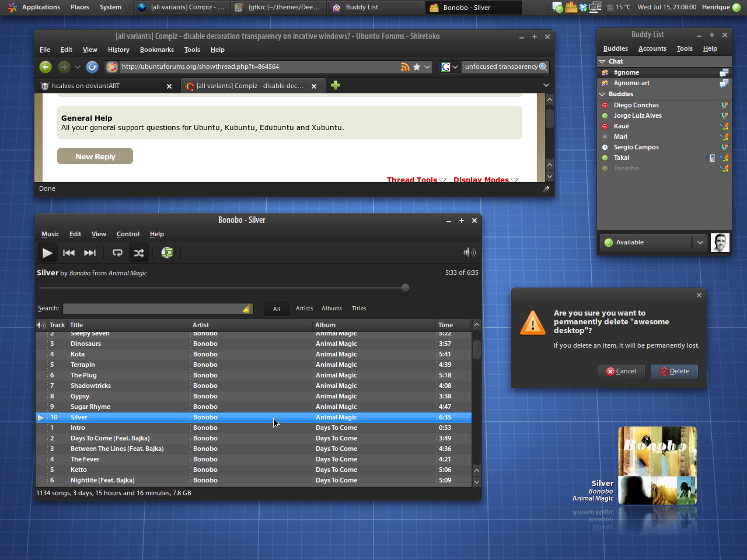Select the Terrapin track row
The height and width of the screenshot is (560, 747).
click(254, 365)
